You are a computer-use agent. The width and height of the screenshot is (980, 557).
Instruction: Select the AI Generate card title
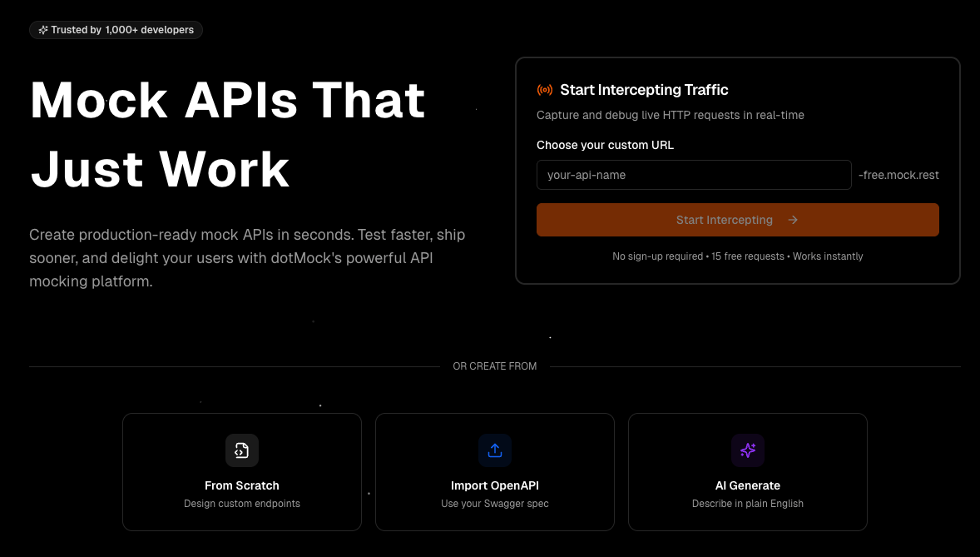pyautogui.click(x=748, y=485)
